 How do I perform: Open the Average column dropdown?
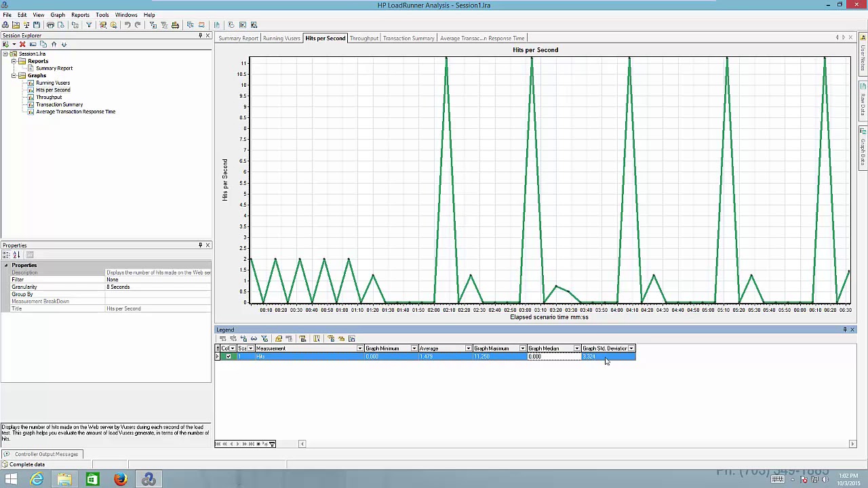(x=468, y=348)
